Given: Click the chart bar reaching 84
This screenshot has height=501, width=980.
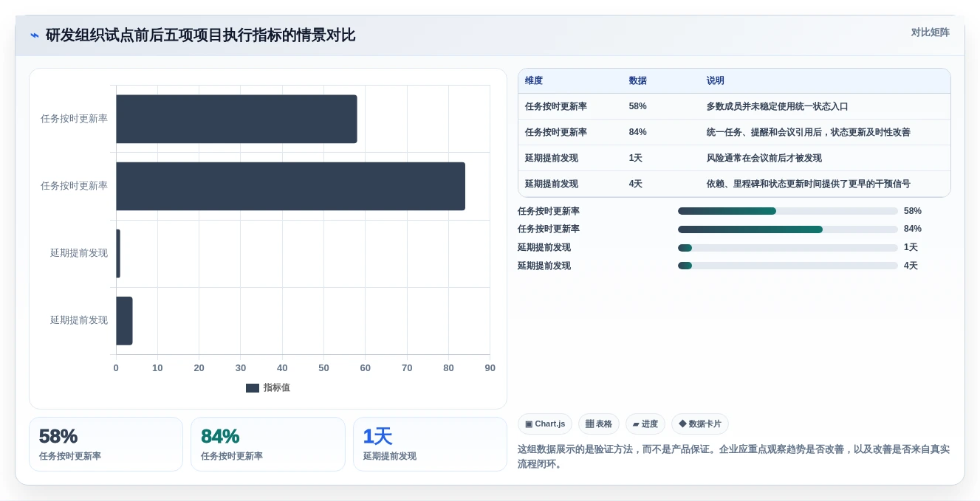Looking at the screenshot, I should tap(290, 186).
